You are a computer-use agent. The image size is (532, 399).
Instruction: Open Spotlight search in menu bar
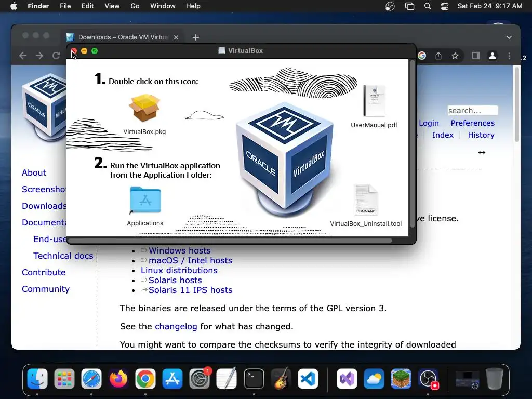(x=428, y=6)
